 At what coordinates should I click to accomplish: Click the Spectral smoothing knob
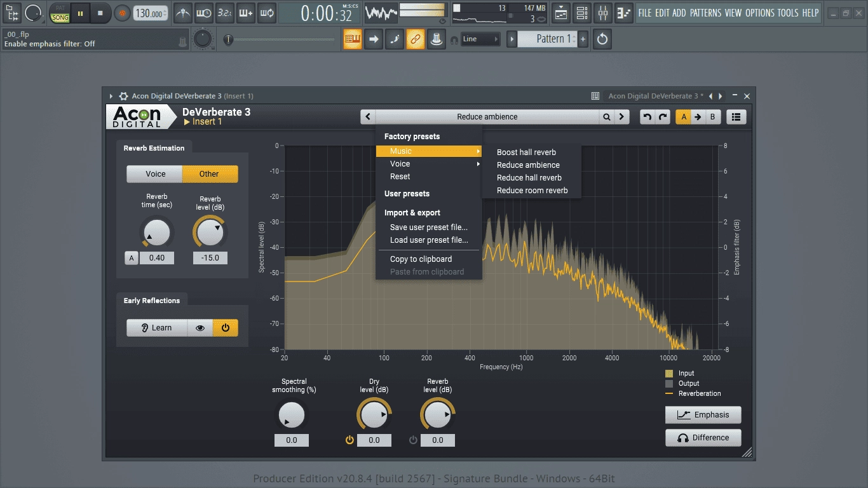(x=292, y=416)
